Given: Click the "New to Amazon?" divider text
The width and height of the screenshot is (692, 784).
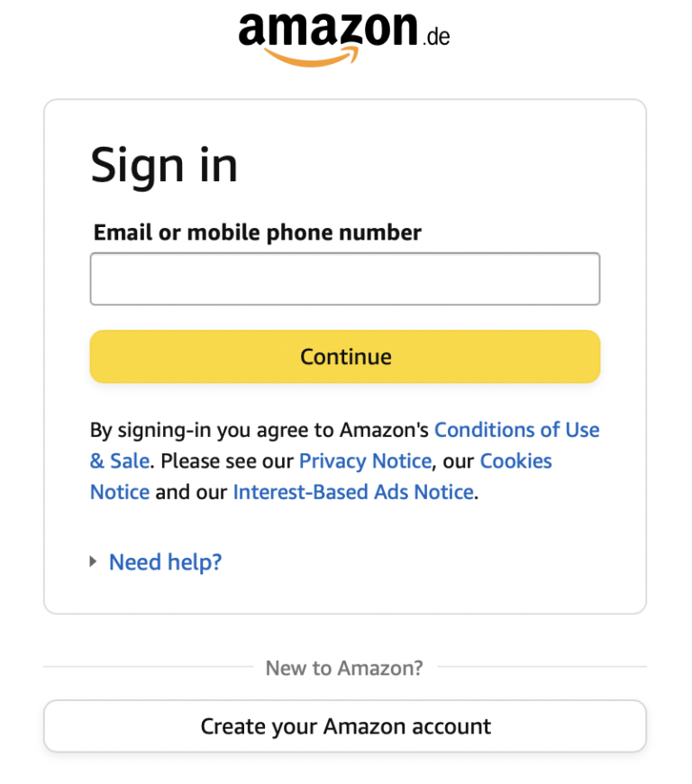Looking at the screenshot, I should tap(345, 667).
